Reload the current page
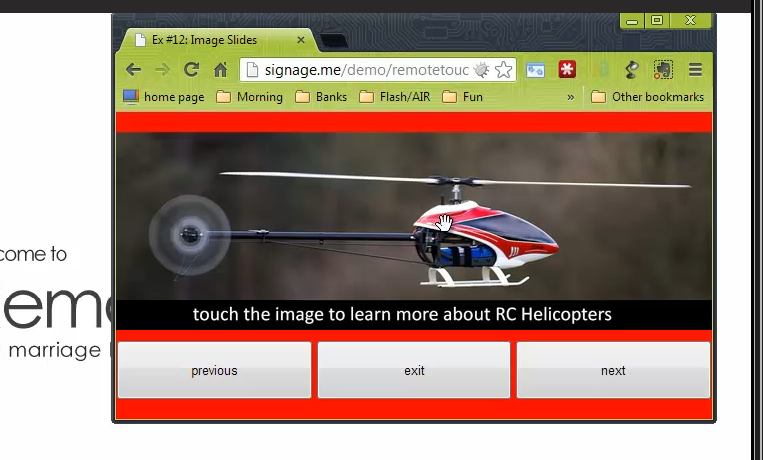Viewport: 763px width, 460px height. click(x=191, y=70)
